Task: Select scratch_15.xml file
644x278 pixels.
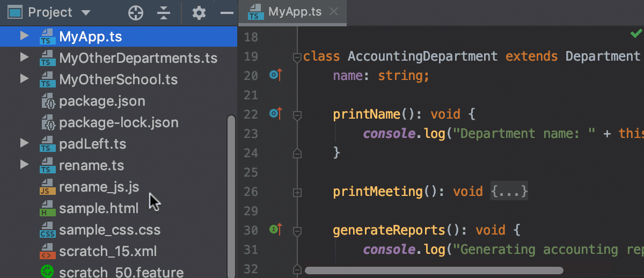Action: [108, 251]
